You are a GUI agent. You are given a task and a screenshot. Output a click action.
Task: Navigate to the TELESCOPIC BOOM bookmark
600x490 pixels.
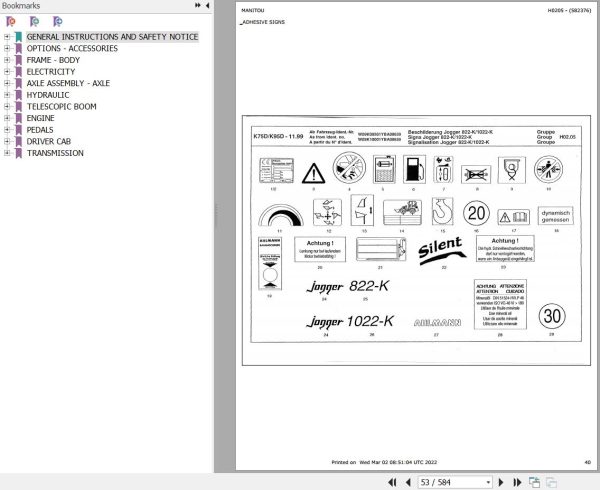tap(61, 106)
